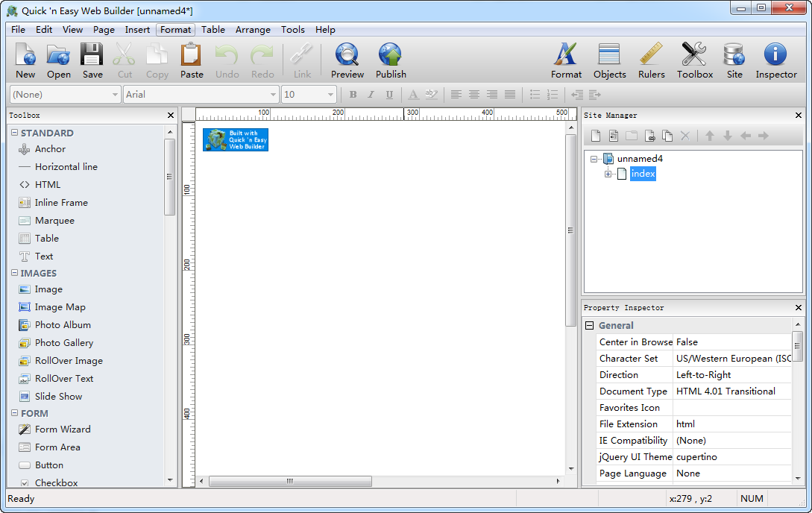Open the font size dropdown
Screen dimensions: 812x513
click(330, 95)
